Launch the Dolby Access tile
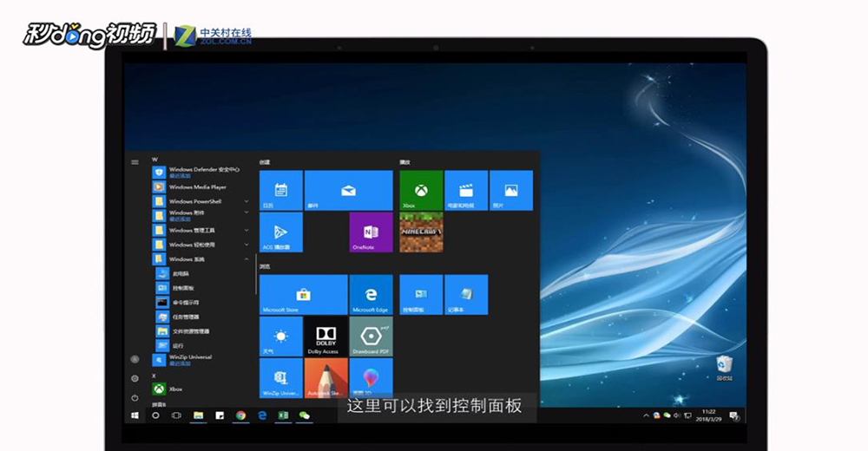Image resolution: width=868 pixels, height=451 pixels. pyautogui.click(x=326, y=337)
